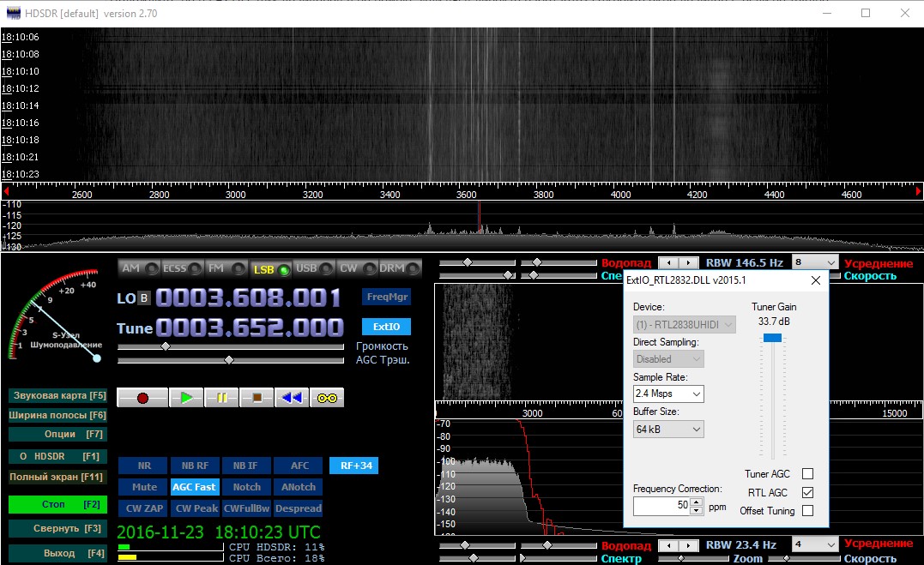This screenshot has height=565, width=924.
Task: Click the Tuner Gain slider handle
Action: pos(772,338)
